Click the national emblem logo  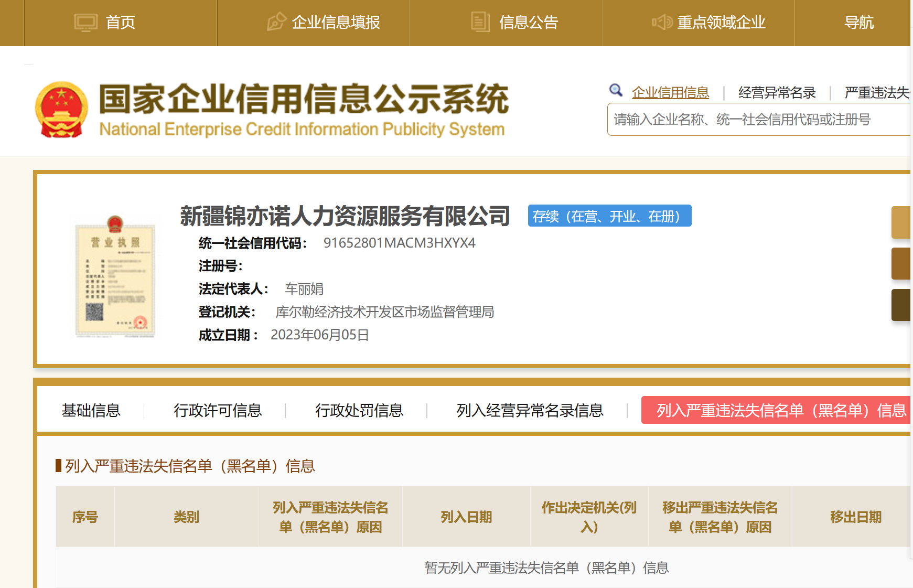pyautogui.click(x=61, y=110)
